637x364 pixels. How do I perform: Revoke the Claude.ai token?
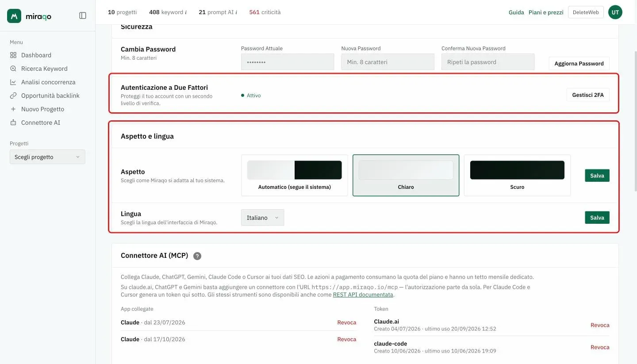pyautogui.click(x=600, y=325)
